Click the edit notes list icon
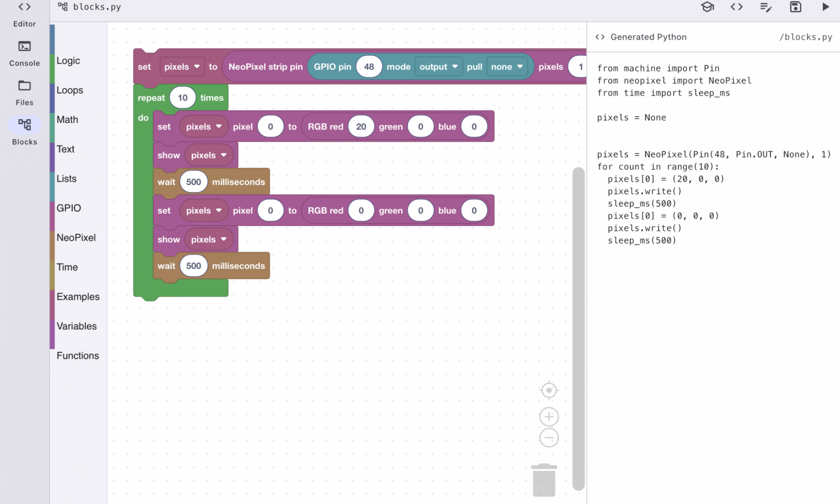 tap(766, 7)
